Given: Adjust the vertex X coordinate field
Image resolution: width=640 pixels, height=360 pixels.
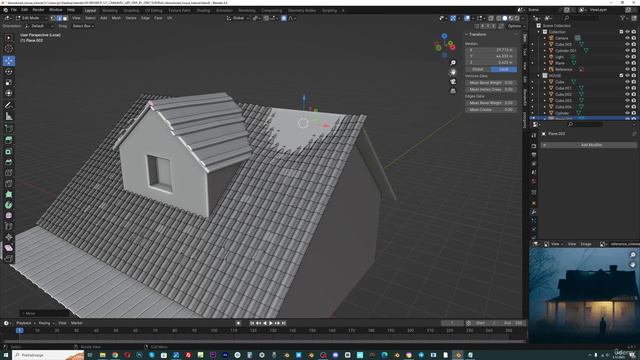Looking at the screenshot, I should point(491,50).
